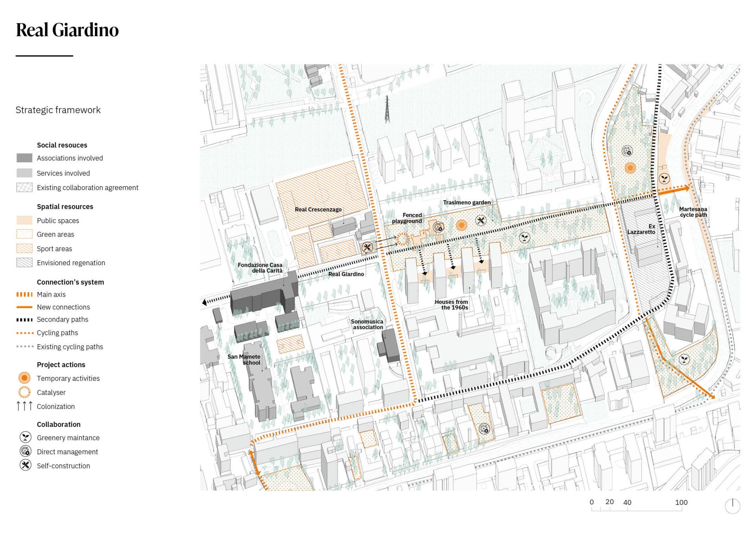Click the Self-construction legend icon
Screen dimensions: 756x534
pos(25,465)
